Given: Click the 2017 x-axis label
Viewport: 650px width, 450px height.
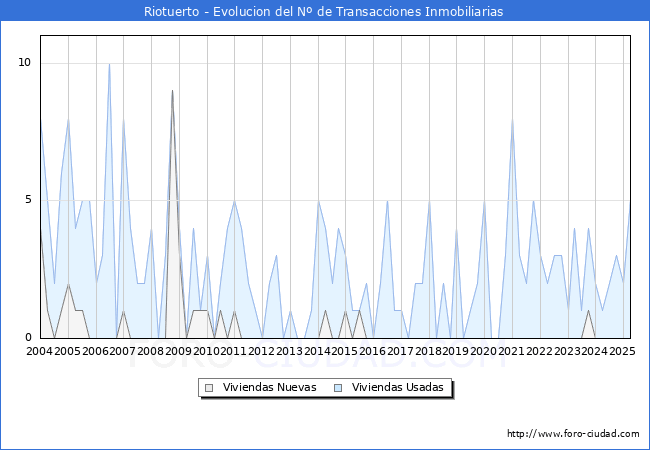Looking at the screenshot, I should click(x=400, y=351).
